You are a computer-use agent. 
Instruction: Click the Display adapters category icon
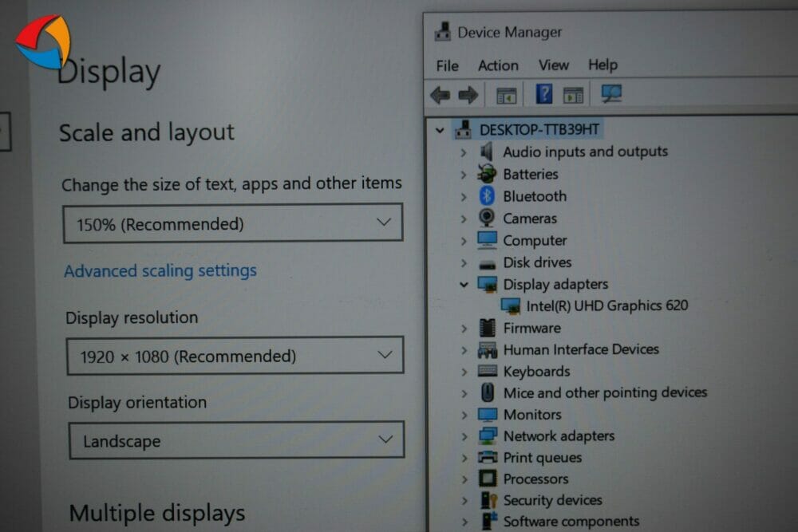click(488, 284)
